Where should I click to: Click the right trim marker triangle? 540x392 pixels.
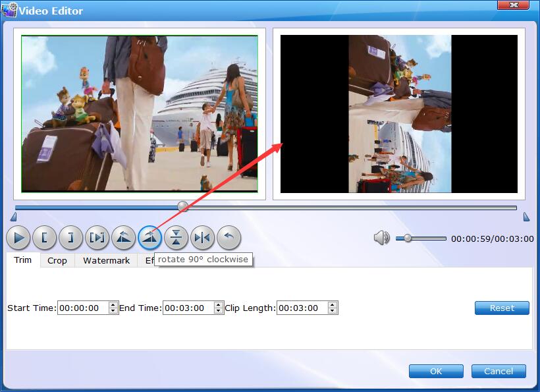526,217
